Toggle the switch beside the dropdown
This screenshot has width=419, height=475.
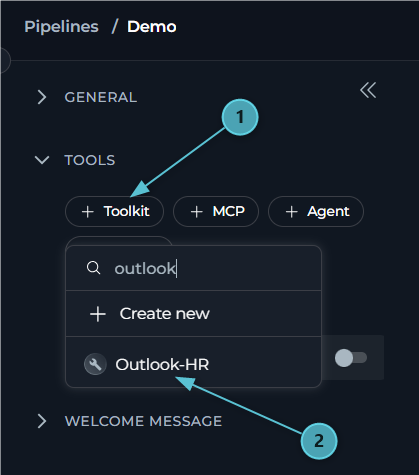351,358
